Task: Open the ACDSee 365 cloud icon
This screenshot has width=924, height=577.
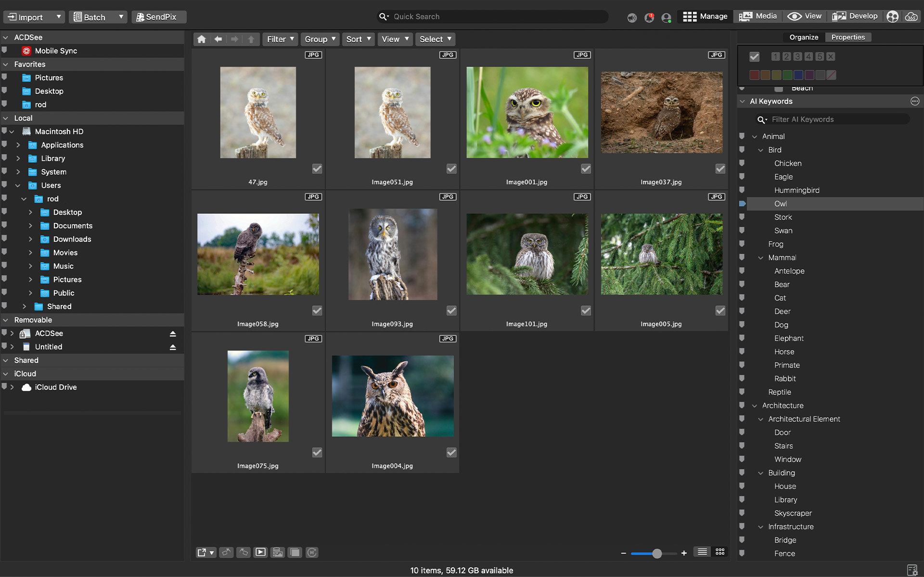Action: click(x=911, y=16)
